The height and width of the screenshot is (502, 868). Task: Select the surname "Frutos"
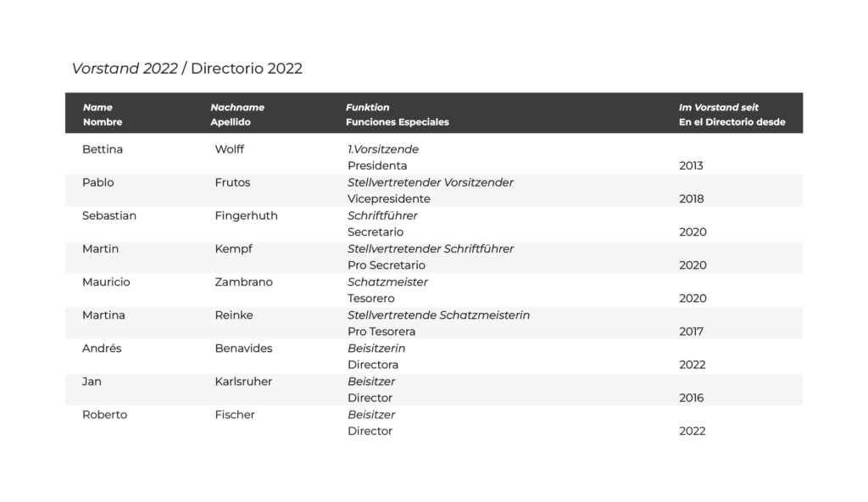tap(232, 182)
